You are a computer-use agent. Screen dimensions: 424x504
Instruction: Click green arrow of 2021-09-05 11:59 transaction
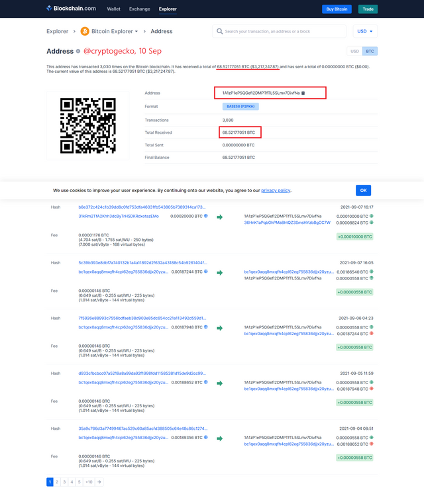click(219, 383)
